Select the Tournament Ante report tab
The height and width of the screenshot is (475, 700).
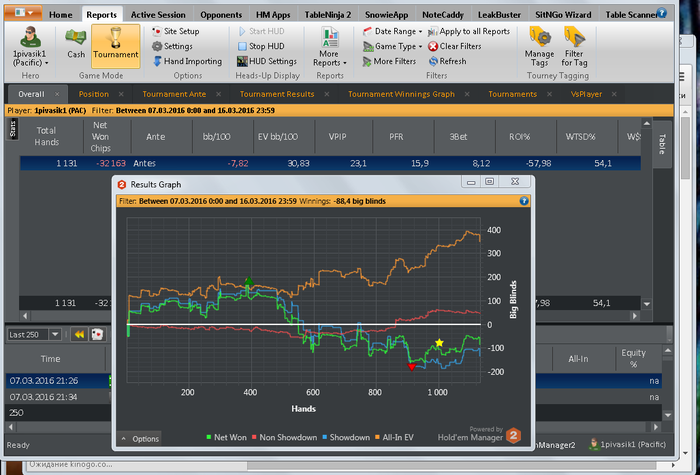coord(174,94)
